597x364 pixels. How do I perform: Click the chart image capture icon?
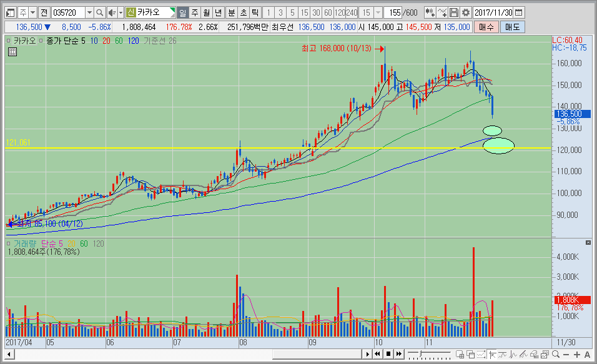(x=545, y=355)
